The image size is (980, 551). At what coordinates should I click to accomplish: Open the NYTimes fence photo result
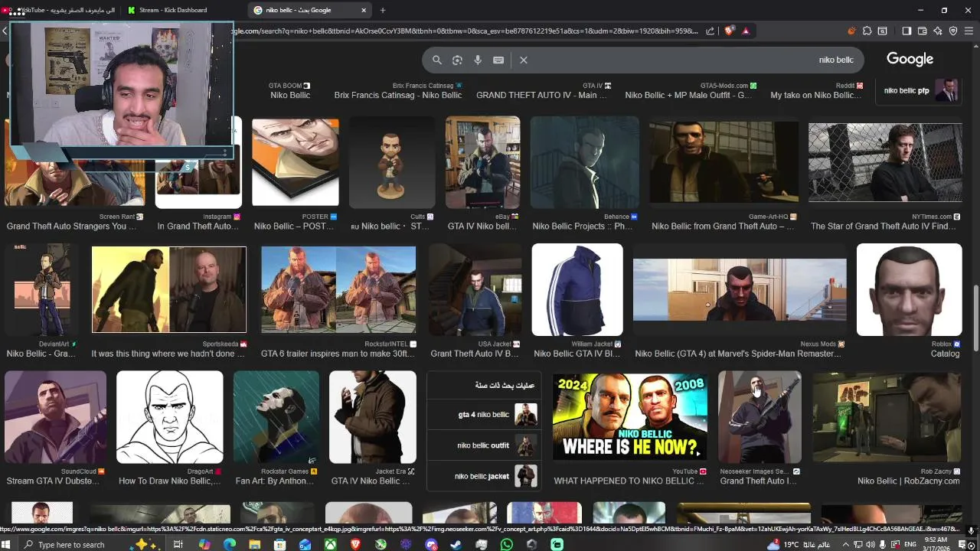click(885, 162)
